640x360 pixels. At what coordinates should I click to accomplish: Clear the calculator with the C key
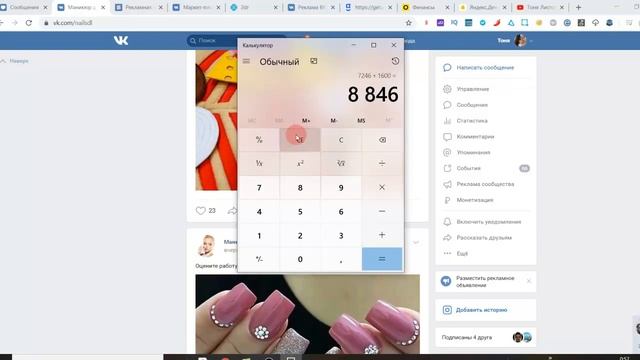coord(341,140)
